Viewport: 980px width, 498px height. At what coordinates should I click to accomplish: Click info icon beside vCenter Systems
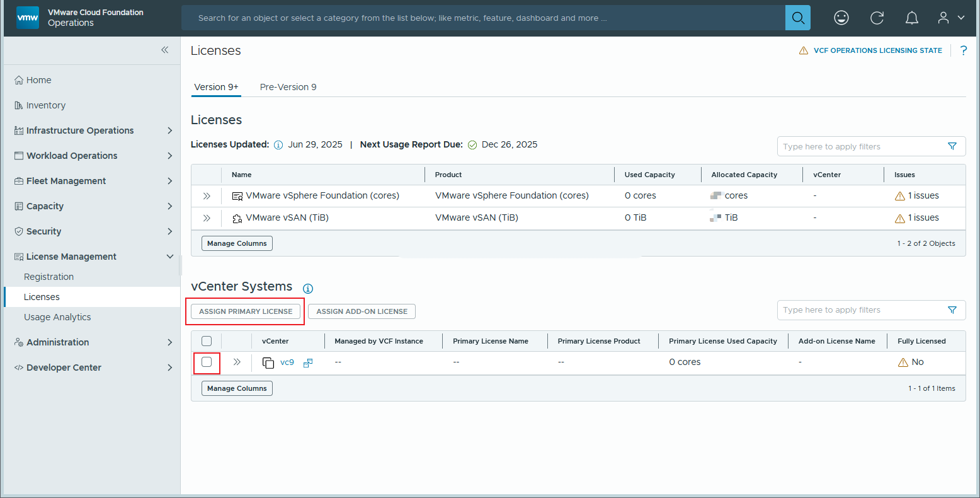point(308,288)
